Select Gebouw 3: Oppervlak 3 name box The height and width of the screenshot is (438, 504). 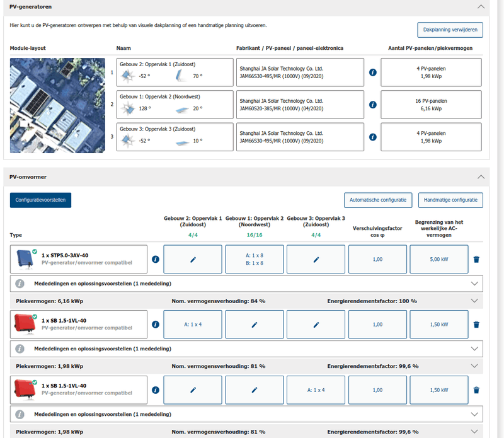coord(175,137)
